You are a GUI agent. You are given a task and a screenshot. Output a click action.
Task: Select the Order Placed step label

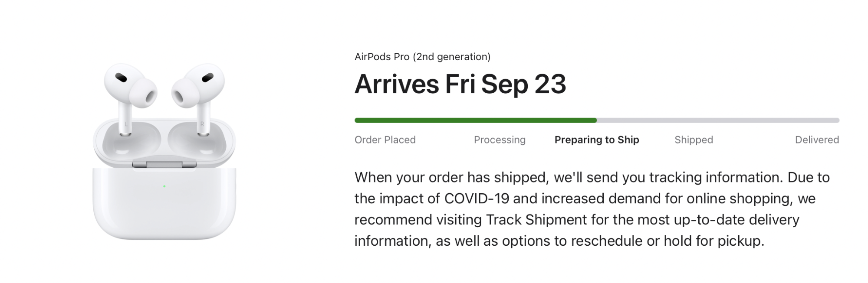pyautogui.click(x=385, y=140)
